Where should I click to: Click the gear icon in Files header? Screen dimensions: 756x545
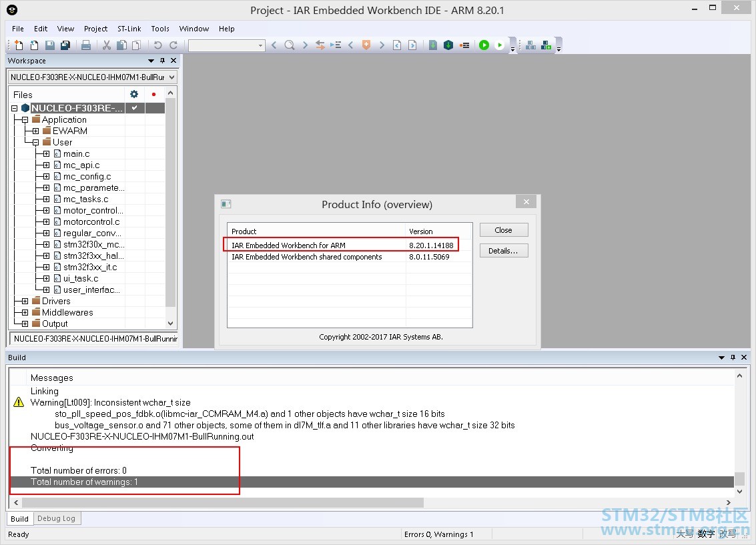click(x=134, y=95)
